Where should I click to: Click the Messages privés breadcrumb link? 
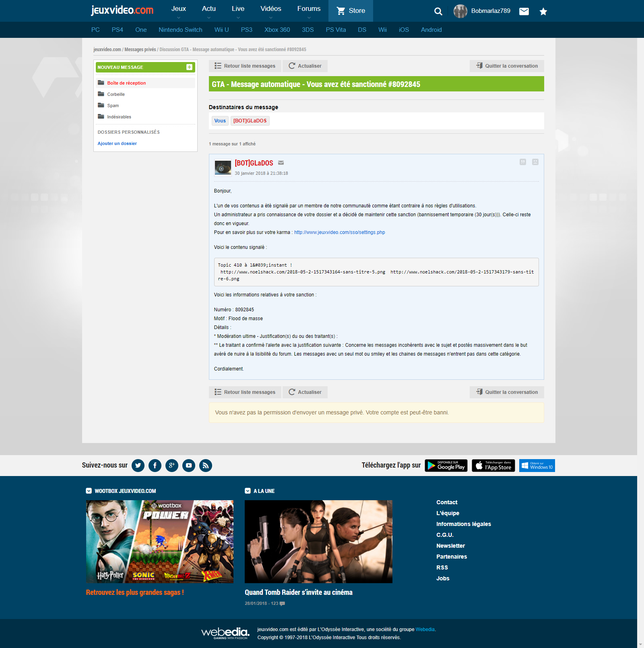point(140,50)
